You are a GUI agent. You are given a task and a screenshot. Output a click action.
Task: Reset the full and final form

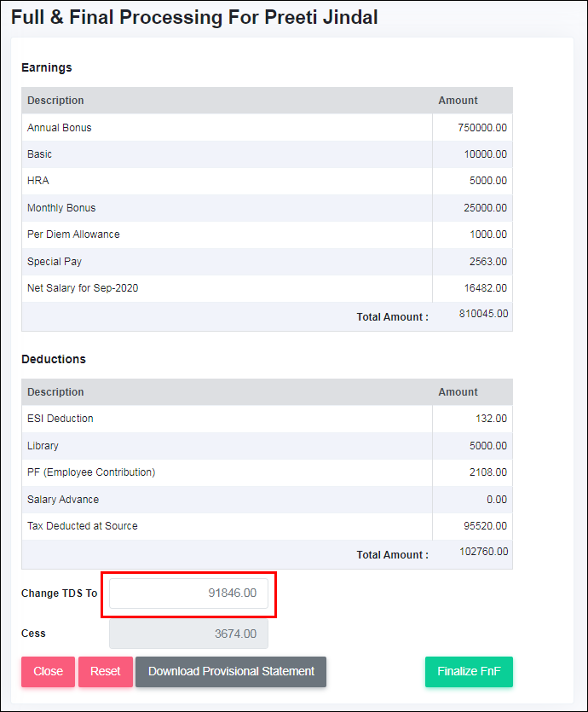[106, 672]
